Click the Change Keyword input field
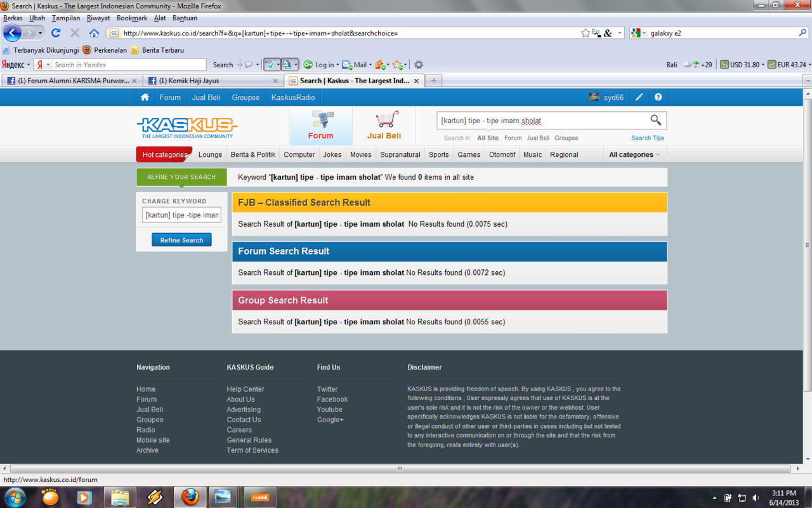This screenshot has height=508, width=812. pyautogui.click(x=181, y=215)
